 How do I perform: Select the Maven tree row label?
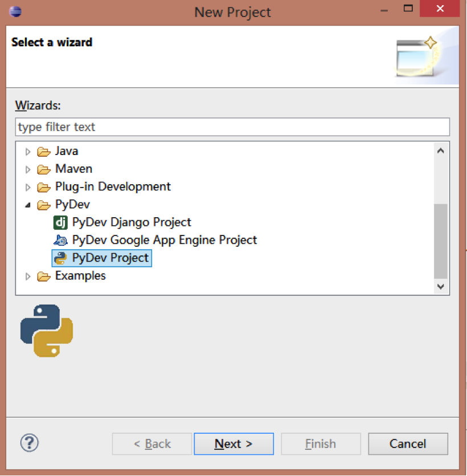73,169
